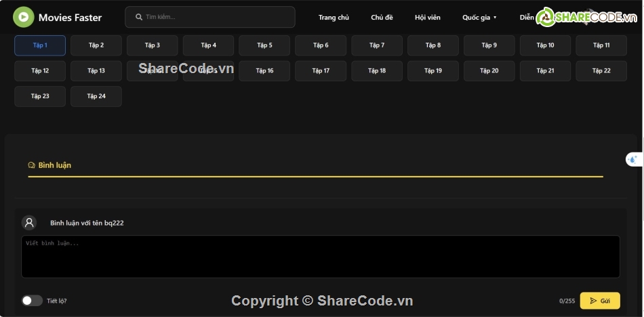This screenshot has height=317, width=644.
Task: Go to the Hội viên page
Action: pyautogui.click(x=427, y=18)
